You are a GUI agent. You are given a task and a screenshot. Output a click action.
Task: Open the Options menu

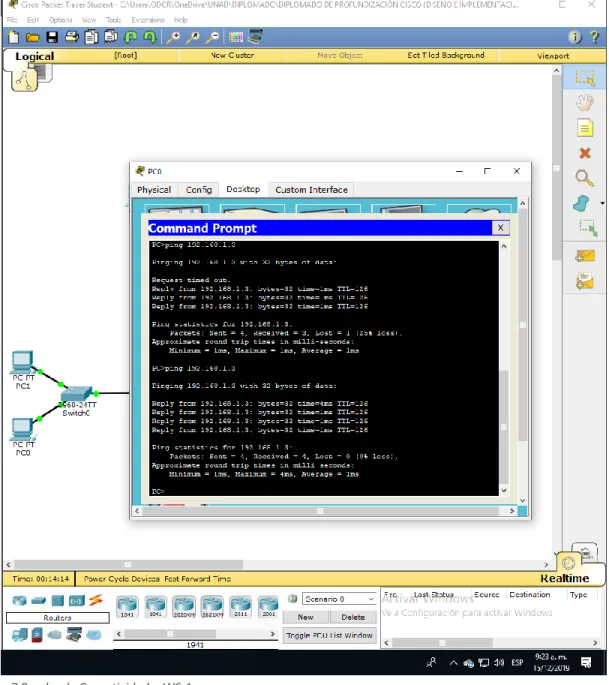60,20
